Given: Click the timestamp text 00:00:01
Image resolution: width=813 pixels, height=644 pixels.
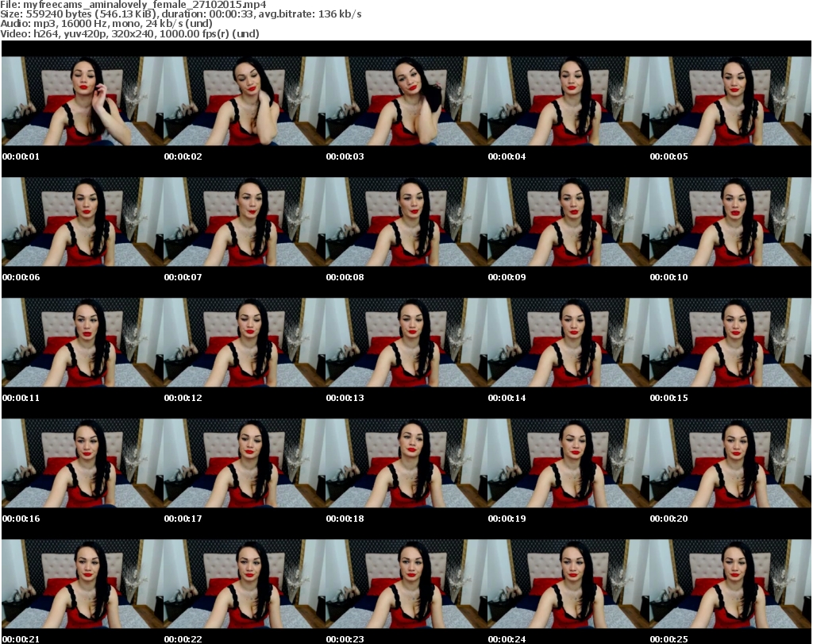Looking at the screenshot, I should [x=21, y=156].
